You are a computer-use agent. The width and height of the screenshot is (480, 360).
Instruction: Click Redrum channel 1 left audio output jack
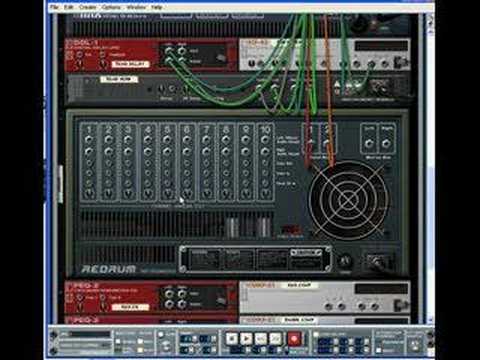(x=89, y=140)
